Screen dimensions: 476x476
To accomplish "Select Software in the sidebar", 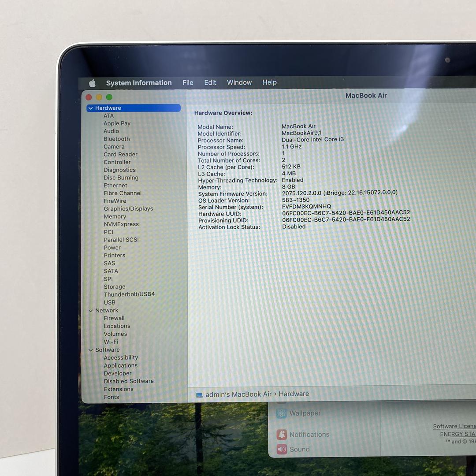I will 108,350.
